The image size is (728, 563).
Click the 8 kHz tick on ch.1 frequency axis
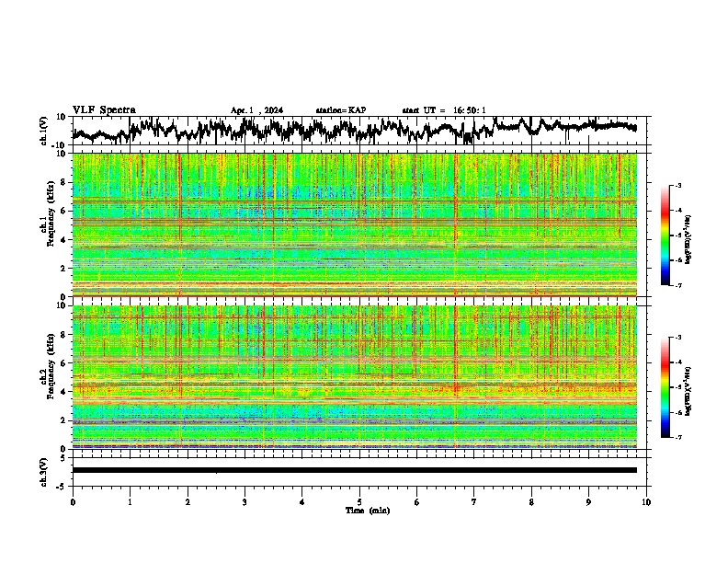pos(64,182)
